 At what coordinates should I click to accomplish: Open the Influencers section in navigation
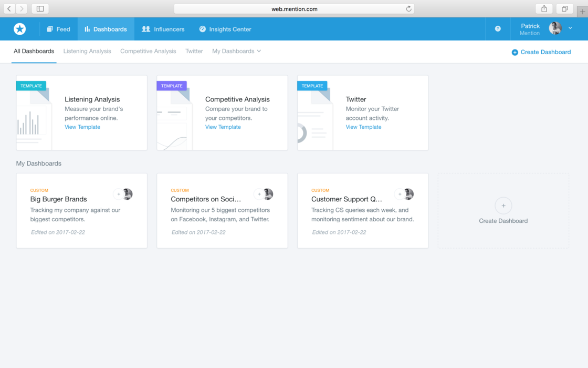163,29
